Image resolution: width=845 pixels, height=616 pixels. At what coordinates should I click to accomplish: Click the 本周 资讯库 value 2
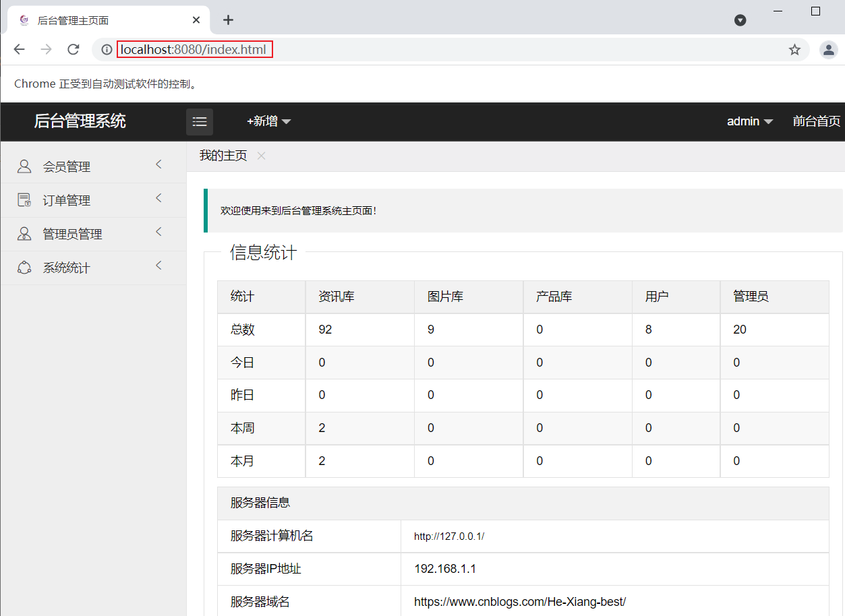coord(322,428)
